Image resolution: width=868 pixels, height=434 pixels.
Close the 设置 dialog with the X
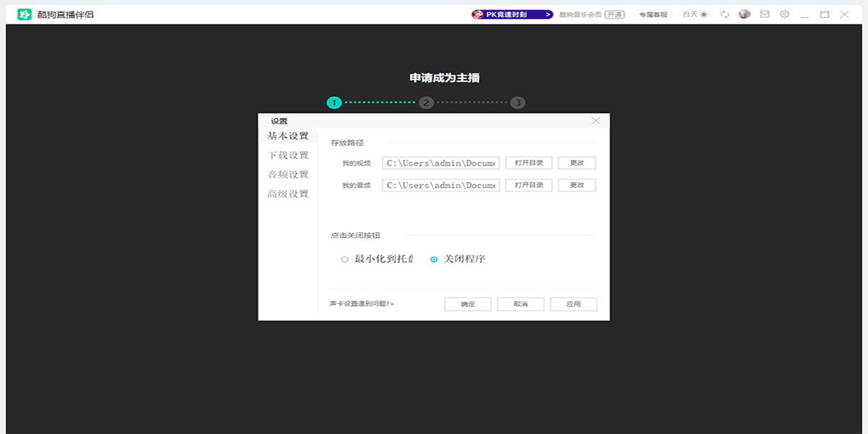pyautogui.click(x=596, y=121)
